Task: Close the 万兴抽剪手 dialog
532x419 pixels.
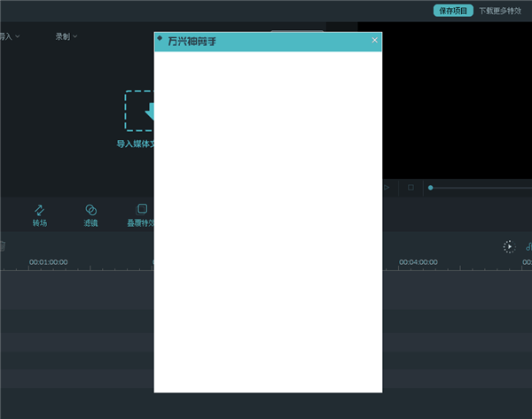Action: point(375,40)
